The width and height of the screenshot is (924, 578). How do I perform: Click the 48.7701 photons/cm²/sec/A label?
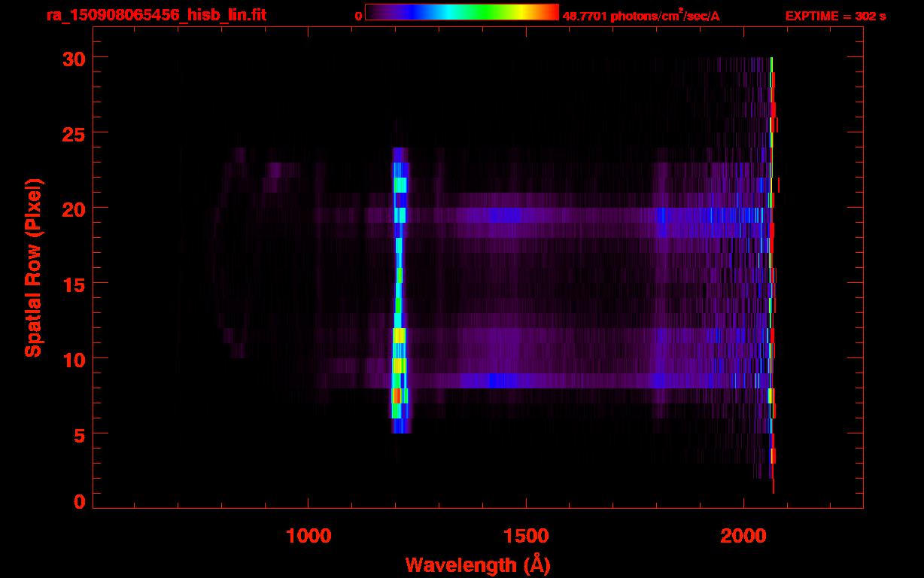641,16
